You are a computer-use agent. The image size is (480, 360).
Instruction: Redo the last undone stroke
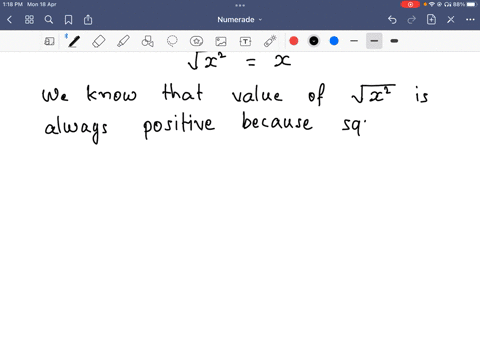(412, 20)
